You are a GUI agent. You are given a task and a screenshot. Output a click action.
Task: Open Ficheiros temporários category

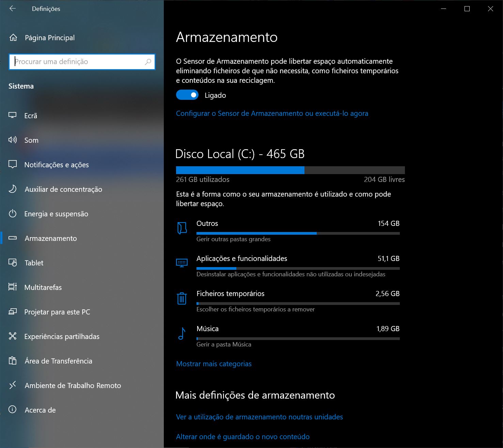[x=288, y=301]
